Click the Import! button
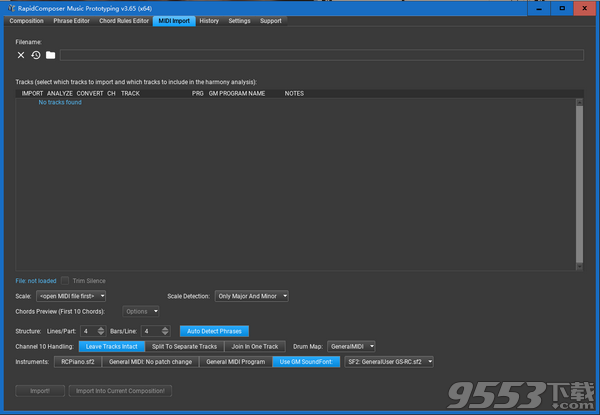This screenshot has height=415, width=600. 40,391
